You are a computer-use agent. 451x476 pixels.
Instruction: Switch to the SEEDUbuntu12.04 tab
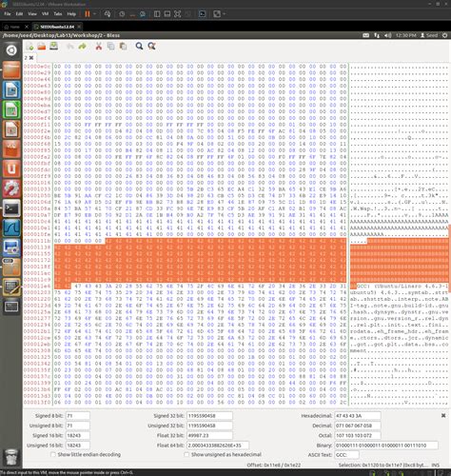point(57,27)
